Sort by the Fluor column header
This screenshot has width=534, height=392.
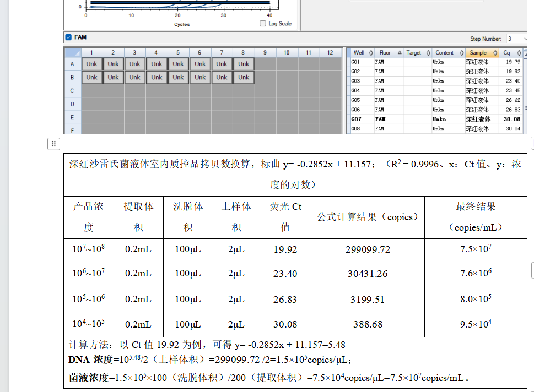click(389, 53)
